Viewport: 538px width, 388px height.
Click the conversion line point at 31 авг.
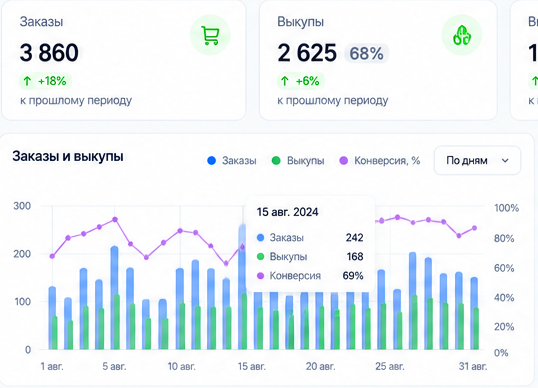(x=475, y=228)
